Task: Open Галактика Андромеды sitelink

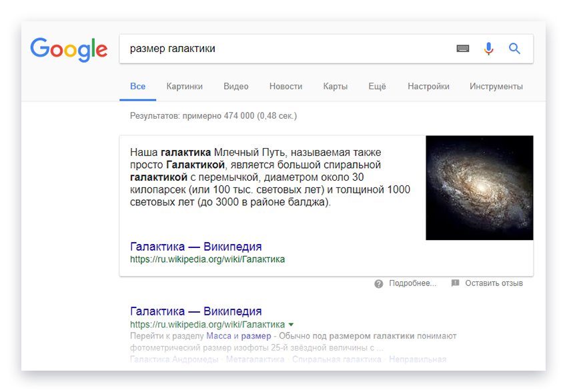Action: coord(174,359)
